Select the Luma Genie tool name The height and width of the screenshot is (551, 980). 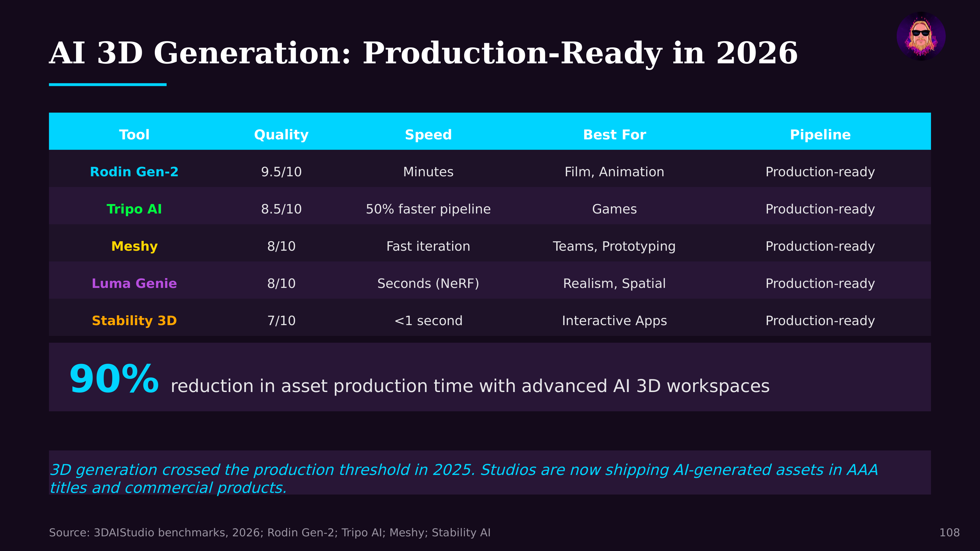134,283
